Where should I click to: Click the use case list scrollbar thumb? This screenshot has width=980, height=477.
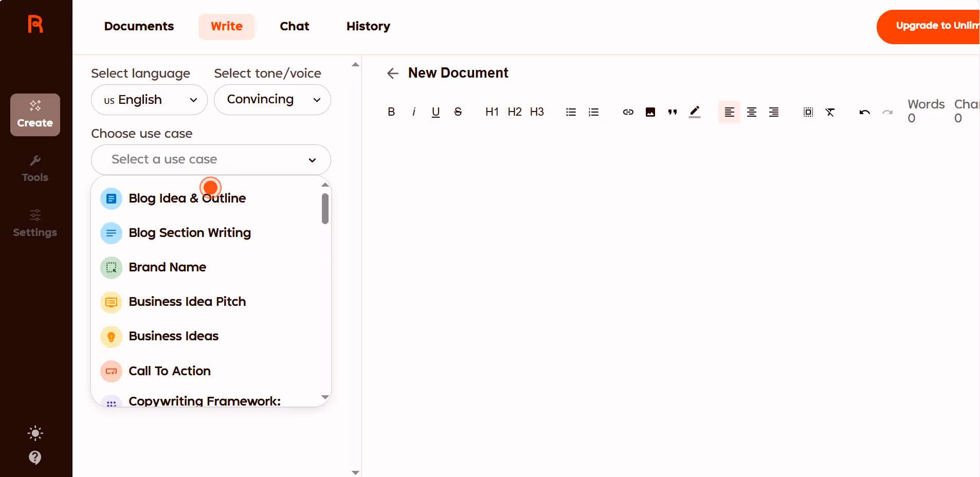click(x=325, y=209)
